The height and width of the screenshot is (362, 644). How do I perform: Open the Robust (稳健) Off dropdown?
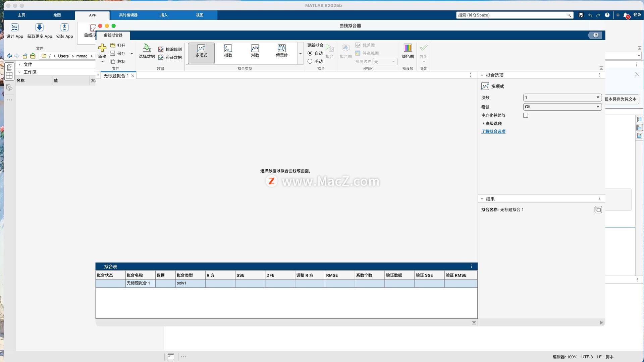coord(562,107)
